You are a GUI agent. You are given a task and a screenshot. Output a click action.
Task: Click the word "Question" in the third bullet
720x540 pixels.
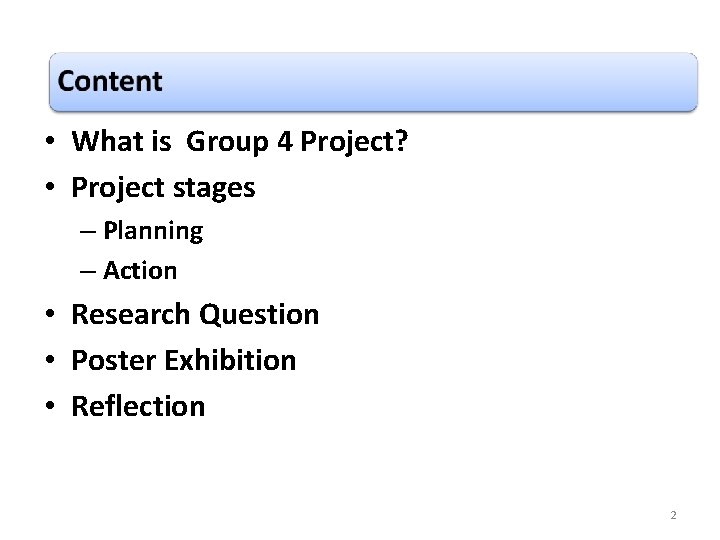click(x=259, y=314)
